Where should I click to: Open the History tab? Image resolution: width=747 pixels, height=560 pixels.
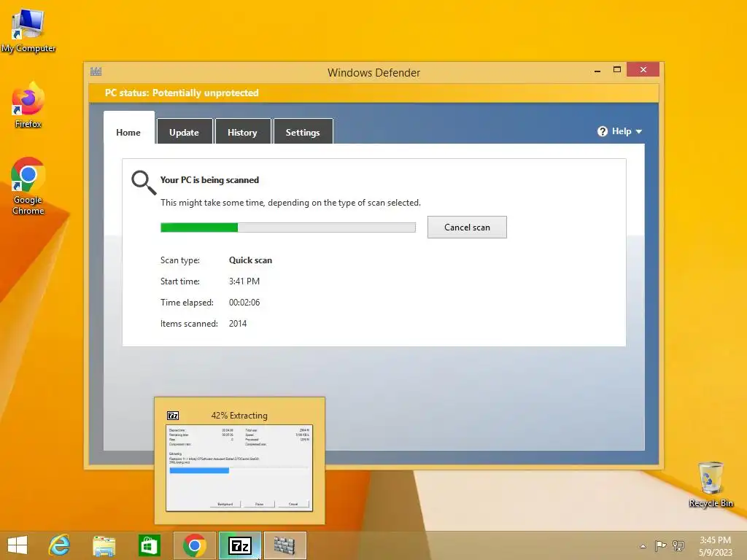coord(242,131)
